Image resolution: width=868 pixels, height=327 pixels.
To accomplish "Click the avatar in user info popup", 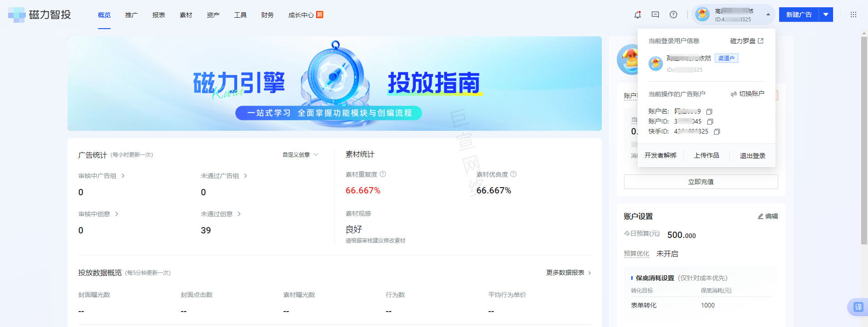I will coord(656,63).
